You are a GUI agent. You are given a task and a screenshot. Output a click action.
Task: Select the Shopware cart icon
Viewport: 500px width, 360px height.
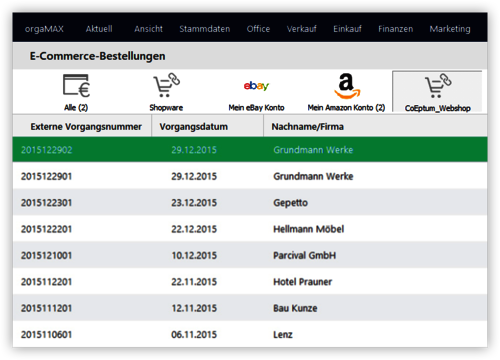coord(166,85)
